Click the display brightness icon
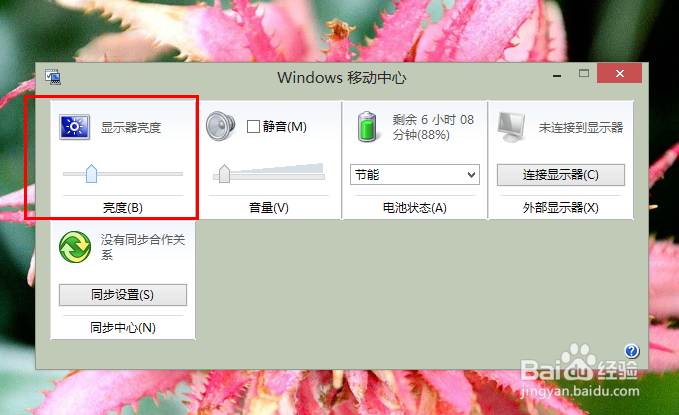Screen dimensions: 679x415 click(74, 127)
